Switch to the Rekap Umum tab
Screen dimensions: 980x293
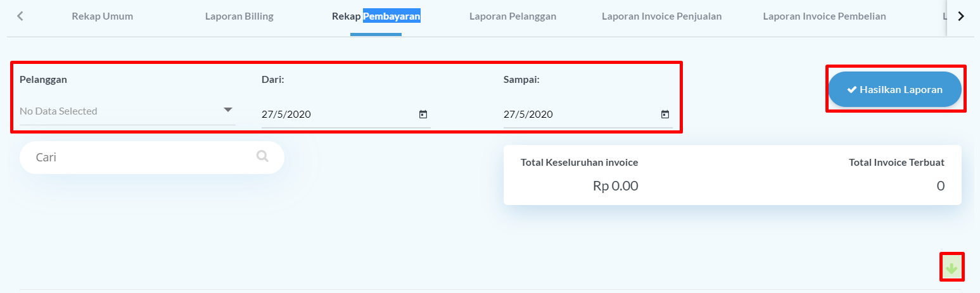pos(102,16)
